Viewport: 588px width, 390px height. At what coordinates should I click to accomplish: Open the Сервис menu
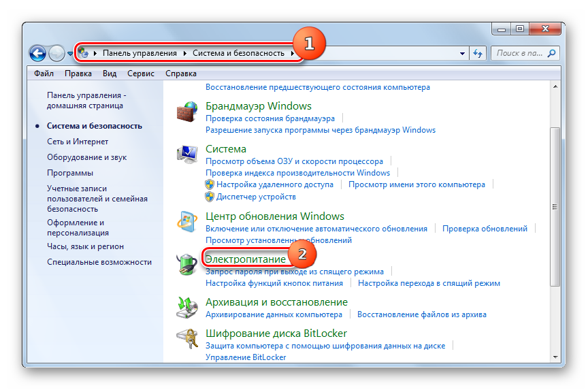[x=141, y=74]
